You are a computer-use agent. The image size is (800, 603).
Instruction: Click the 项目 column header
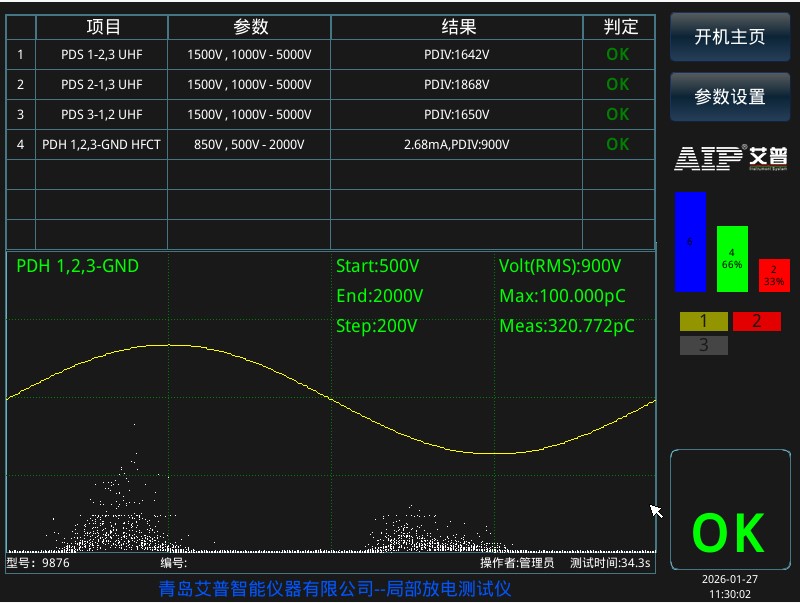[102, 27]
